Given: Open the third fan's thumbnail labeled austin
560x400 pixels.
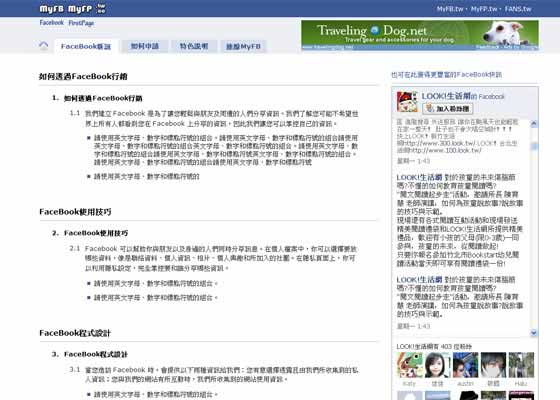Looking at the screenshot, I should pyautogui.click(x=465, y=365).
